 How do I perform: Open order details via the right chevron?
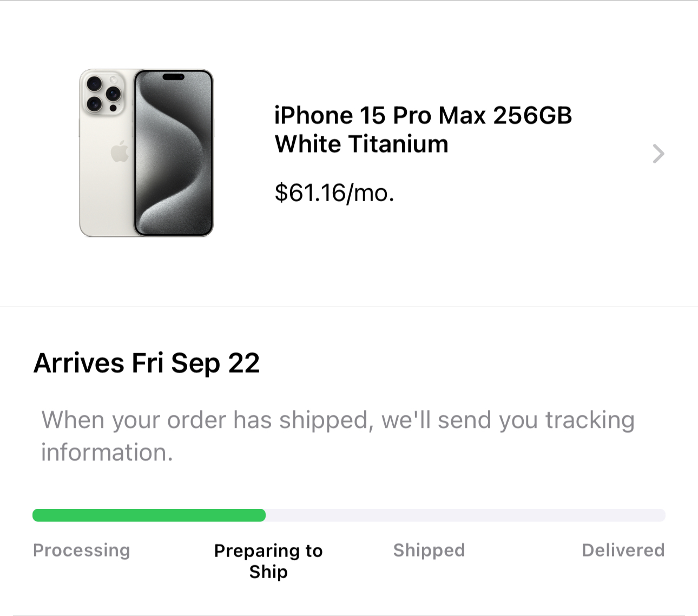(x=658, y=154)
